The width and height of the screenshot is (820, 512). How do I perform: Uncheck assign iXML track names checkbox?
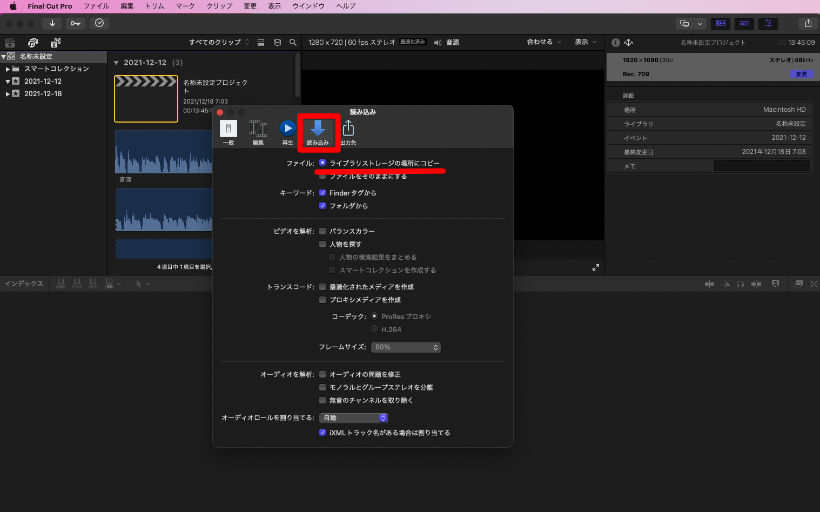tap(322, 433)
